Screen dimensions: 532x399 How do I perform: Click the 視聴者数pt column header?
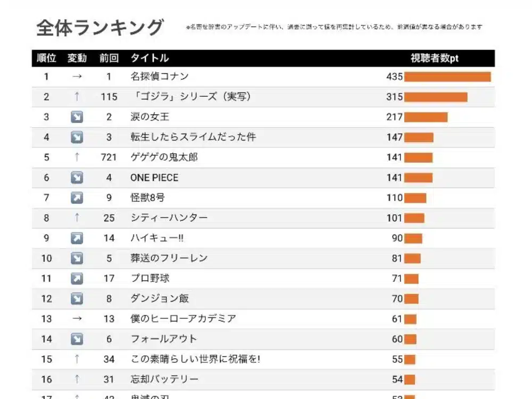click(x=434, y=59)
